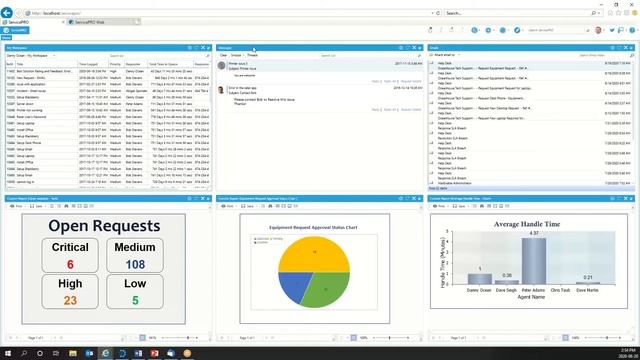640x360 pixels.
Task: Click the My Workspace search magnifier icon
Action: tap(208, 56)
